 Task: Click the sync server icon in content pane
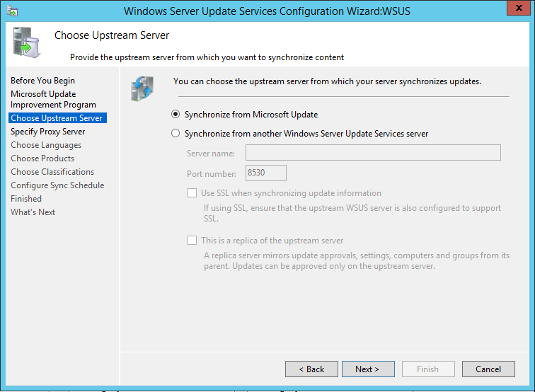click(x=142, y=88)
